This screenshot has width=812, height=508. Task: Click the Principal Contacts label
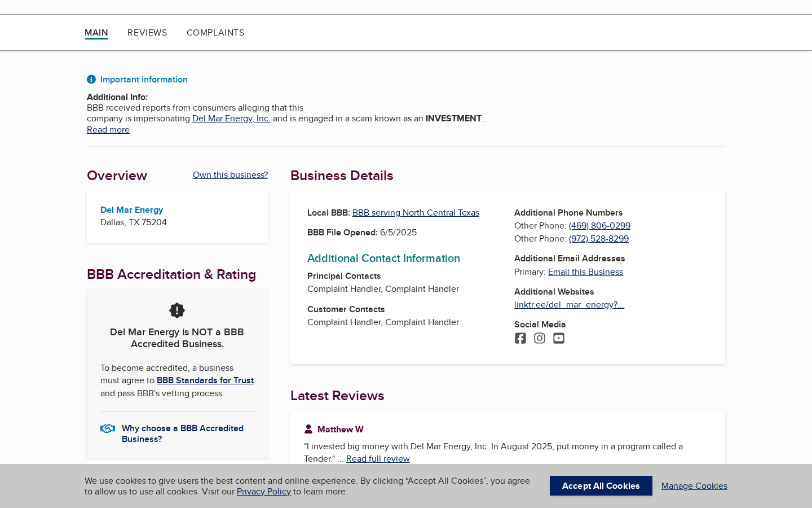pyautogui.click(x=344, y=276)
